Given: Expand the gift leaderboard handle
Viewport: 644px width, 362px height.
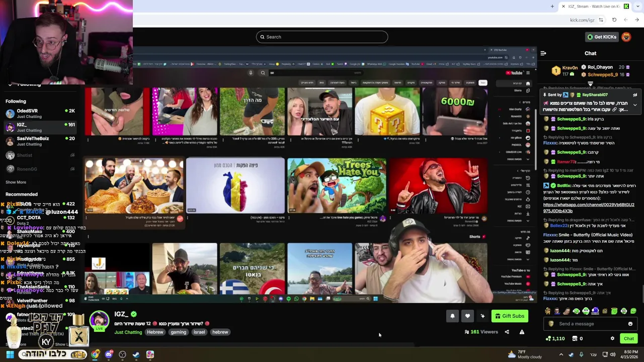Looking at the screenshot, I should [590, 84].
